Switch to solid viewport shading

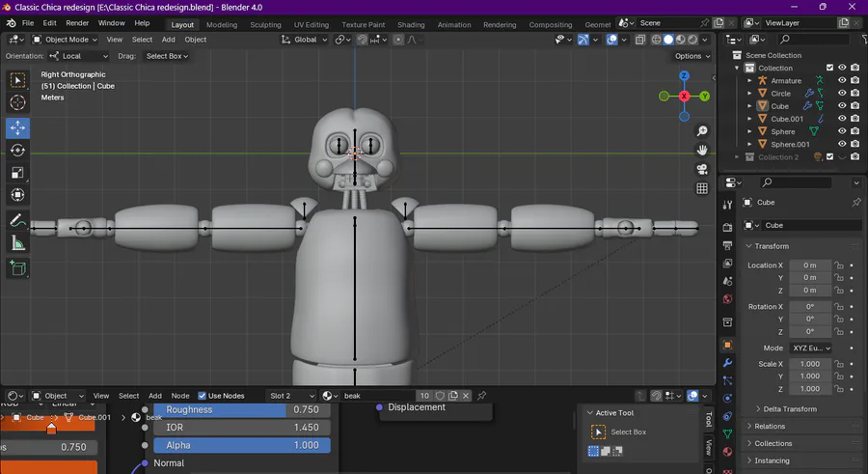[668, 40]
